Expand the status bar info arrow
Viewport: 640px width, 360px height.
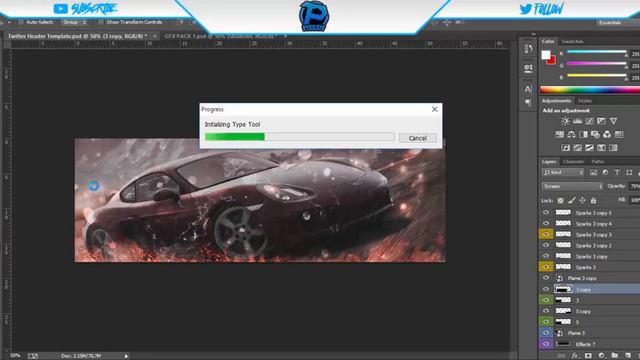click(x=126, y=356)
